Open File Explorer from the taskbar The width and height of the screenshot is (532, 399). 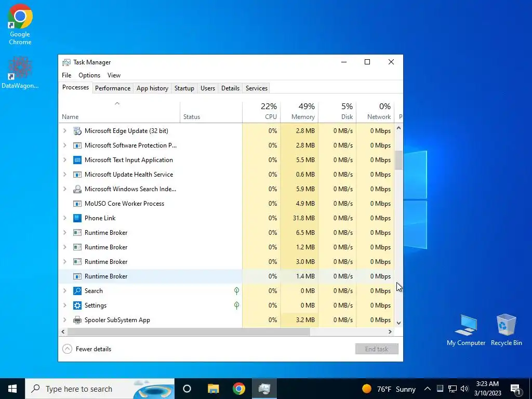214,389
